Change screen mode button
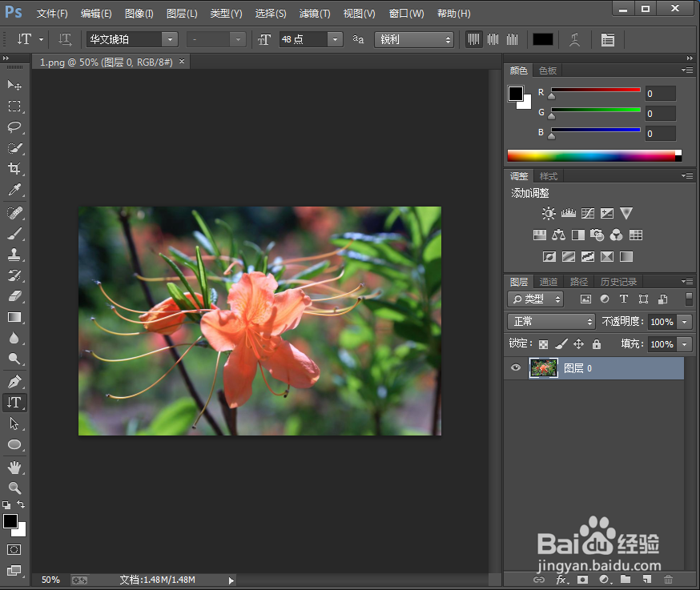700x590 pixels. [x=14, y=570]
